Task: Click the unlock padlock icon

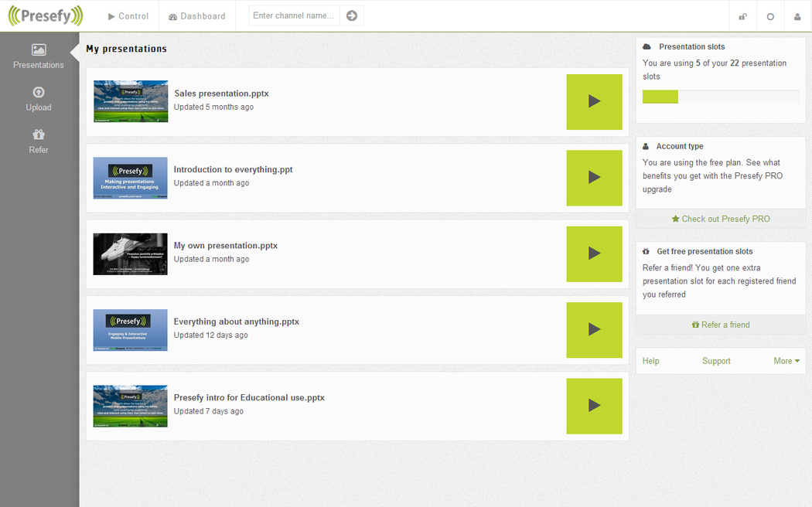Action: coord(743,16)
